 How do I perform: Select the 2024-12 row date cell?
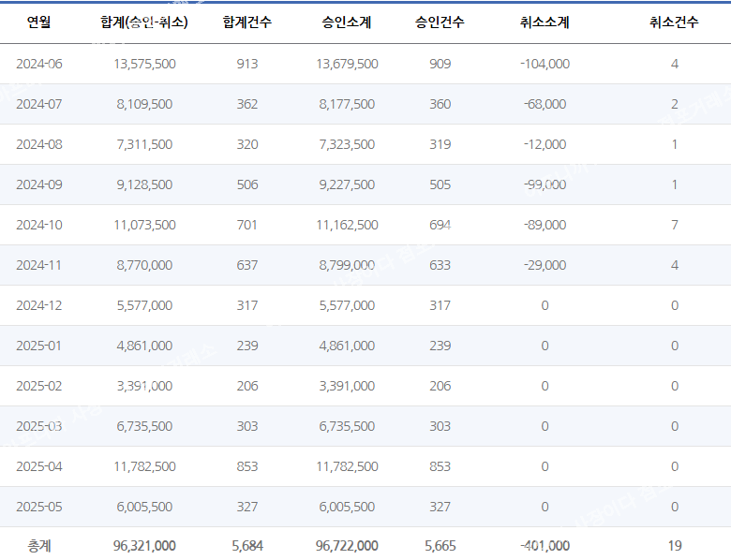click(x=39, y=305)
